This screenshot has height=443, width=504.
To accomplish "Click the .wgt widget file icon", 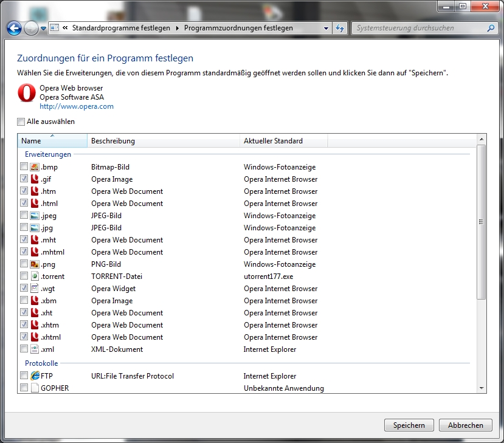I will click(x=35, y=289).
